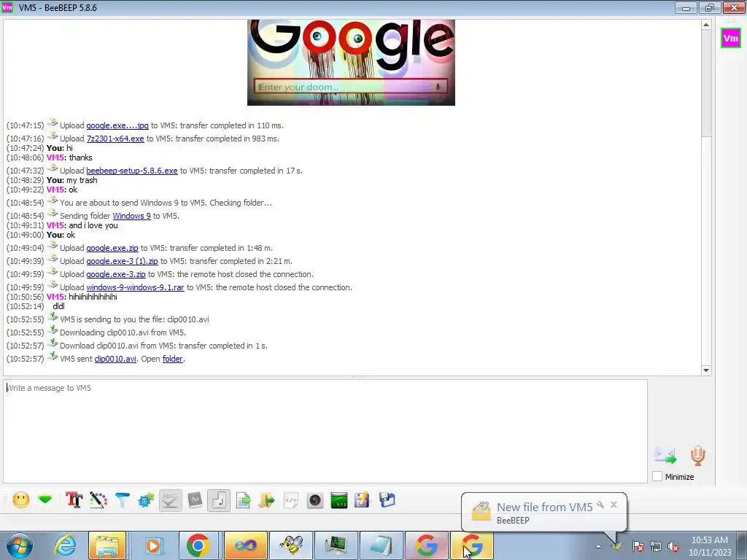Open the 7z2301-x64.exe link

(x=115, y=139)
